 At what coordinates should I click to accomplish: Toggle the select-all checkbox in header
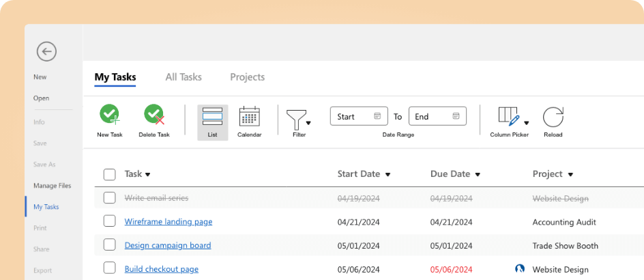click(109, 174)
